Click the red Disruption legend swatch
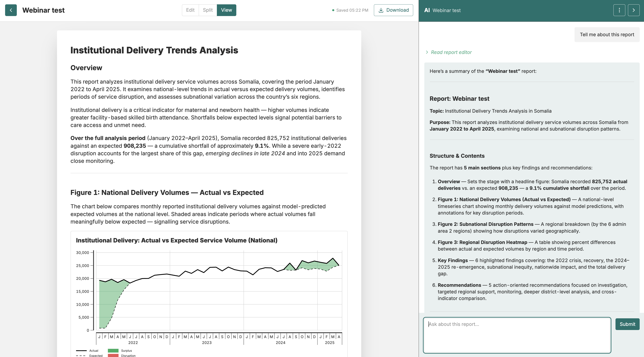 (113, 355)
